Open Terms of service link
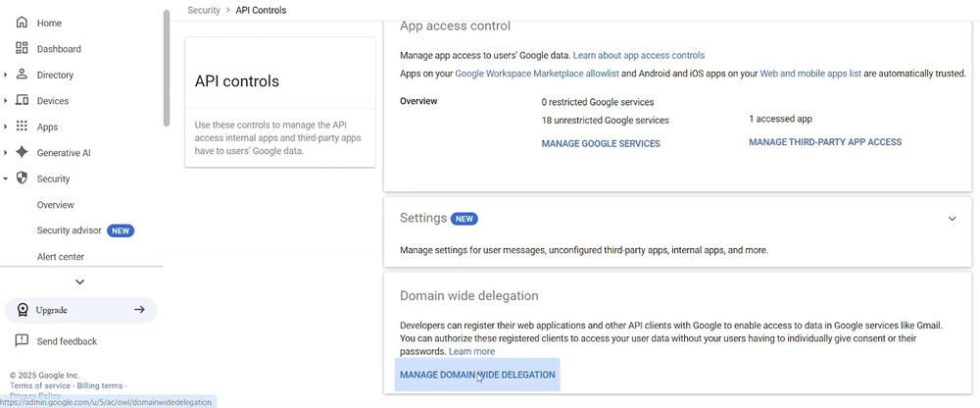 40,385
